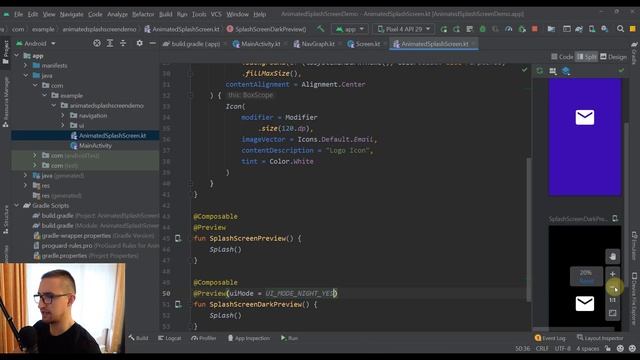Refresh the Compose preview
This screenshot has height=360, width=640.
540,71
